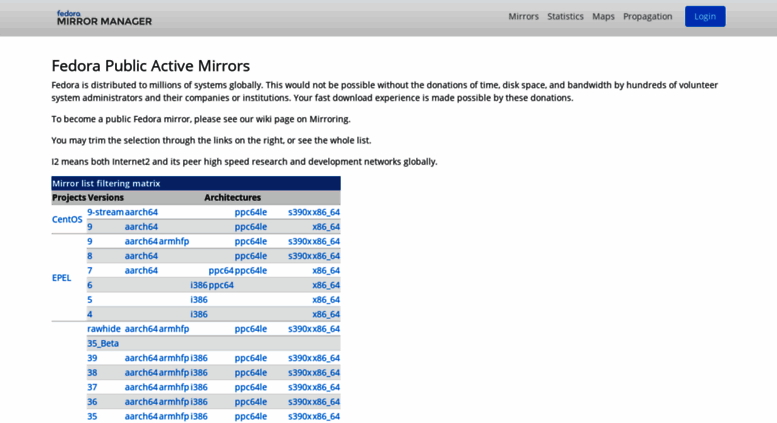Screen dimensions: 777x423
Task: Open armhfp for EPEL 9 row
Action: (174, 241)
